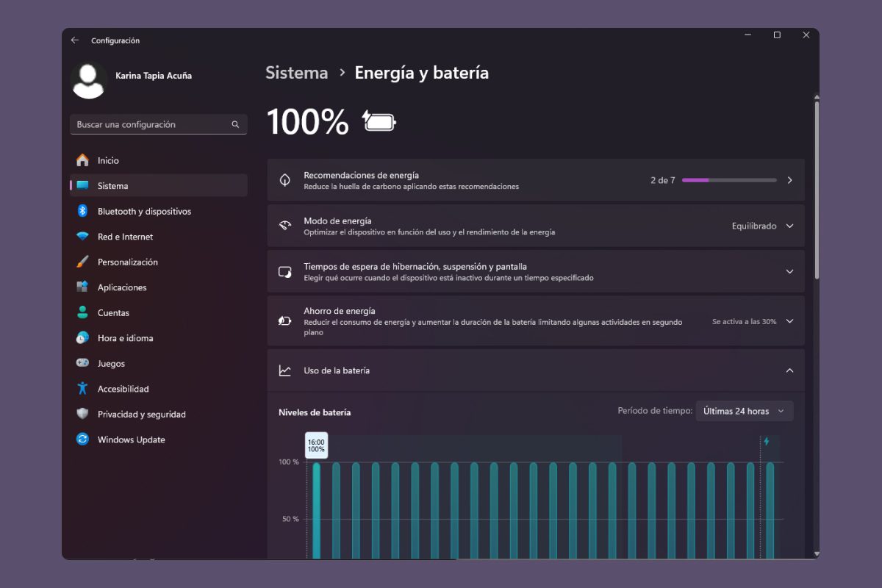Click the Windows Update icon

(x=82, y=440)
